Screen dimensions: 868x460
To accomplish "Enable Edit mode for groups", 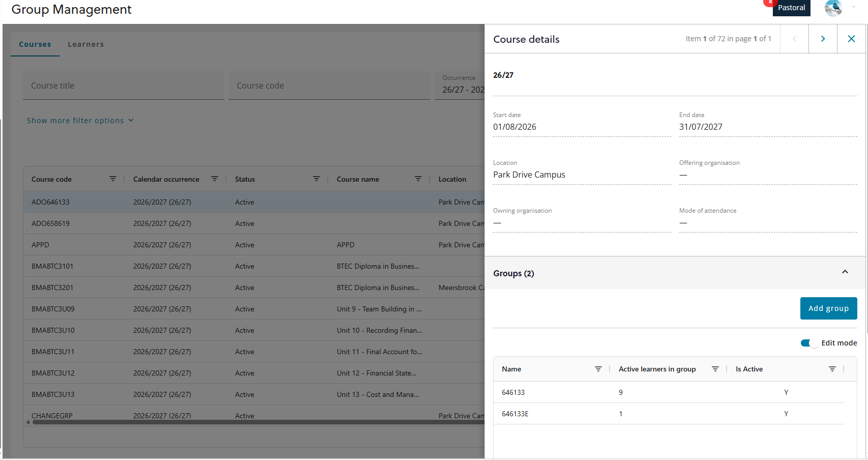I will point(807,343).
